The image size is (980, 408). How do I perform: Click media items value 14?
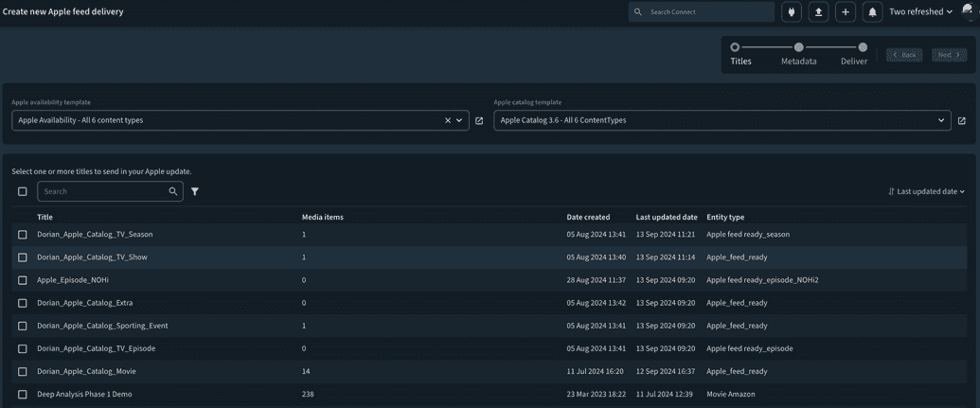point(306,372)
